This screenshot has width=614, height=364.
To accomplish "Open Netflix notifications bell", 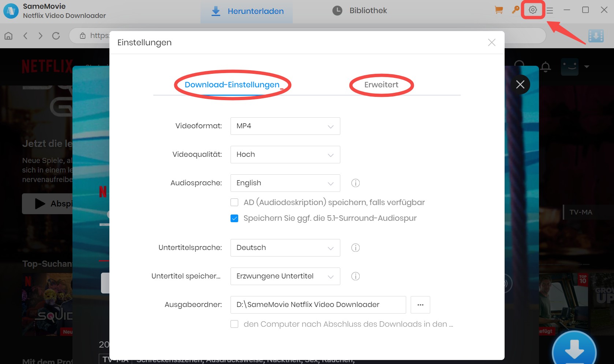I will pos(546,67).
